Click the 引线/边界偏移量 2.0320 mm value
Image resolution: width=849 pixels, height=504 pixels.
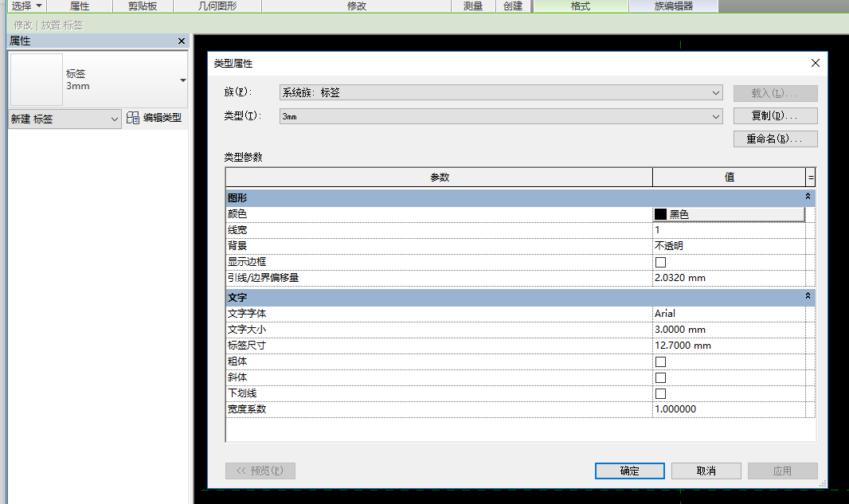pos(729,278)
